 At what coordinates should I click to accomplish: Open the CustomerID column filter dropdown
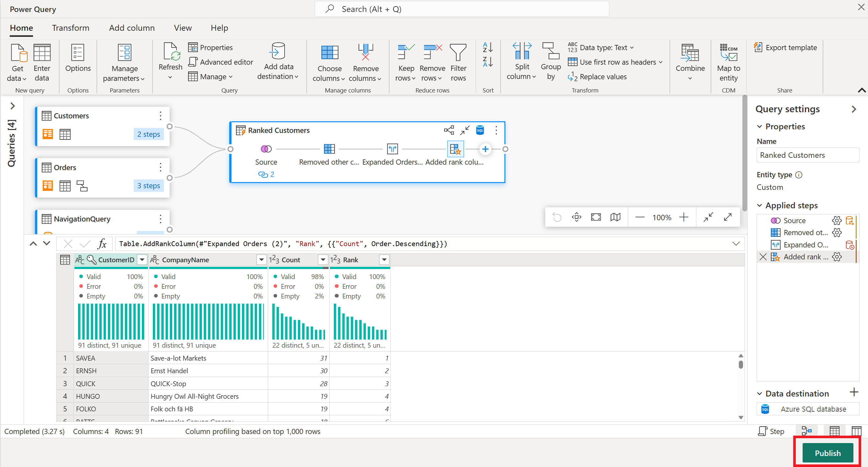click(x=142, y=260)
